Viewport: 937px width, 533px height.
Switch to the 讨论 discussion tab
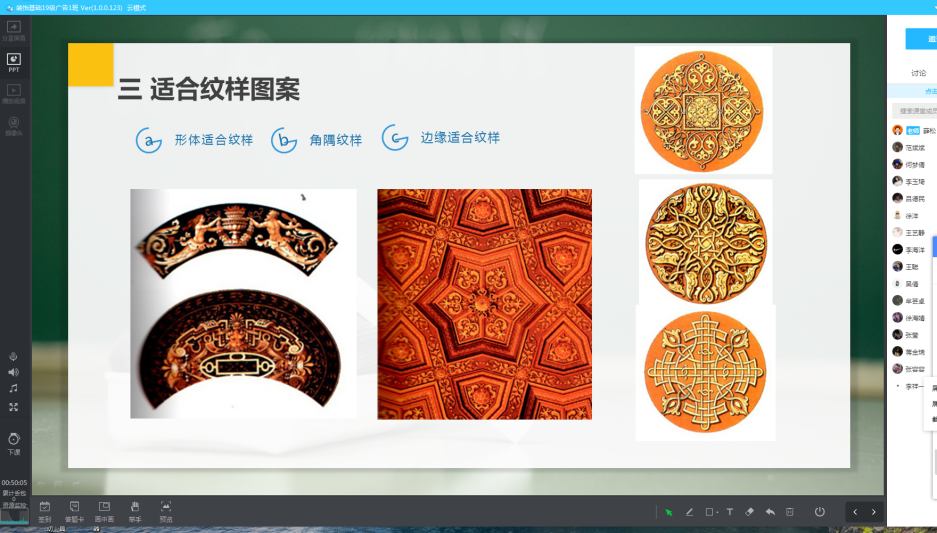(x=918, y=73)
